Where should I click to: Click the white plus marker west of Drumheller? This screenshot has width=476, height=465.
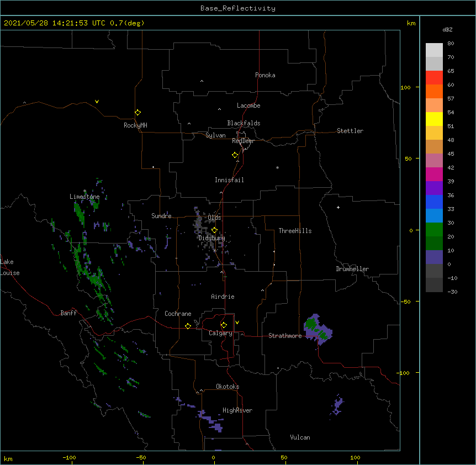tap(338, 207)
